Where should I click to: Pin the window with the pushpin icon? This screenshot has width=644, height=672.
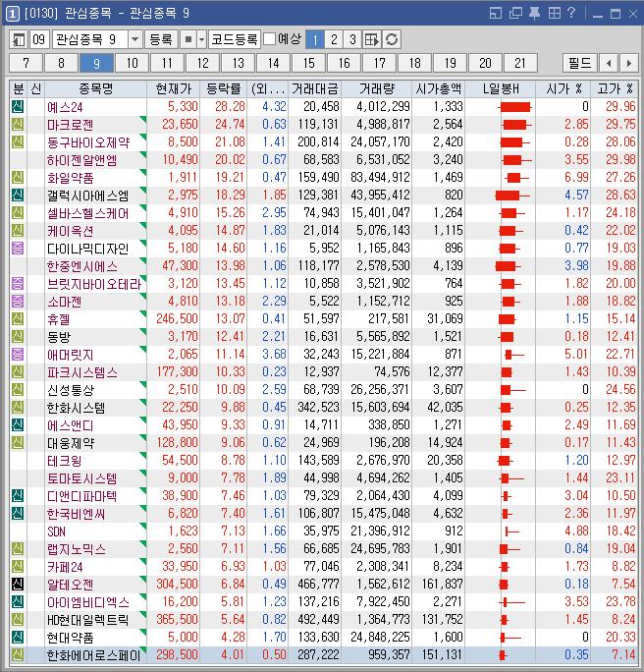[534, 14]
